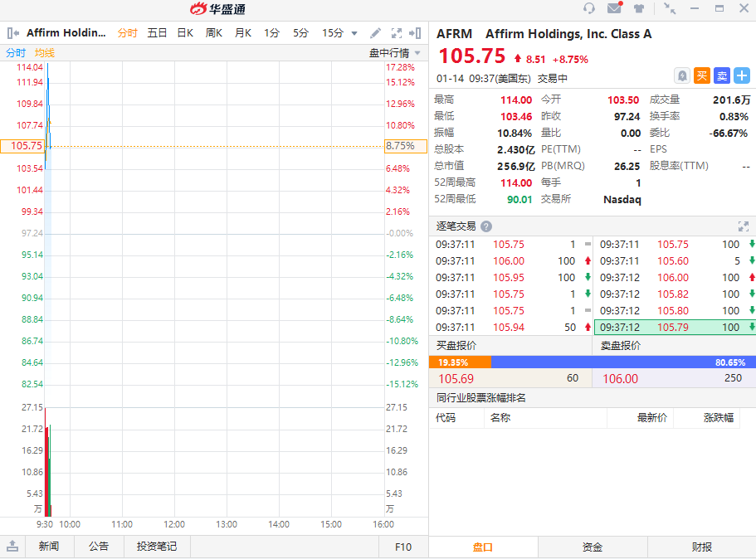Screen dimensions: 756x559
Task: Select the 财报 bottom tab
Action: (x=701, y=547)
